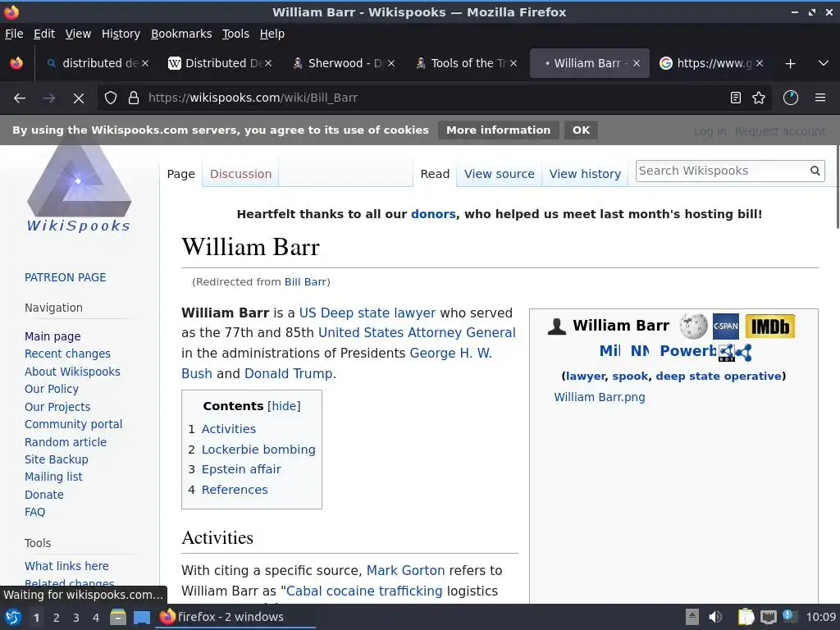Image resolution: width=840 pixels, height=630 pixels.
Task: Bookmark this page with the star icon
Action: click(759, 98)
